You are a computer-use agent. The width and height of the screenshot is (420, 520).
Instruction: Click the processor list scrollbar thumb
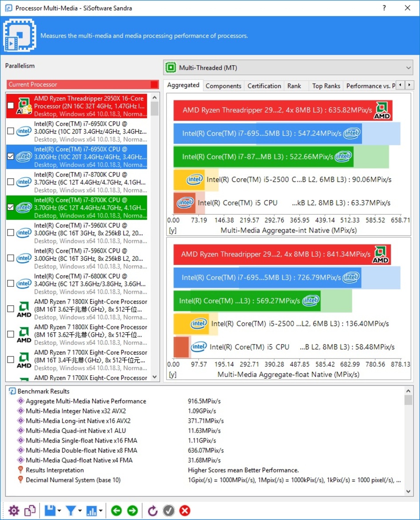tap(155, 109)
